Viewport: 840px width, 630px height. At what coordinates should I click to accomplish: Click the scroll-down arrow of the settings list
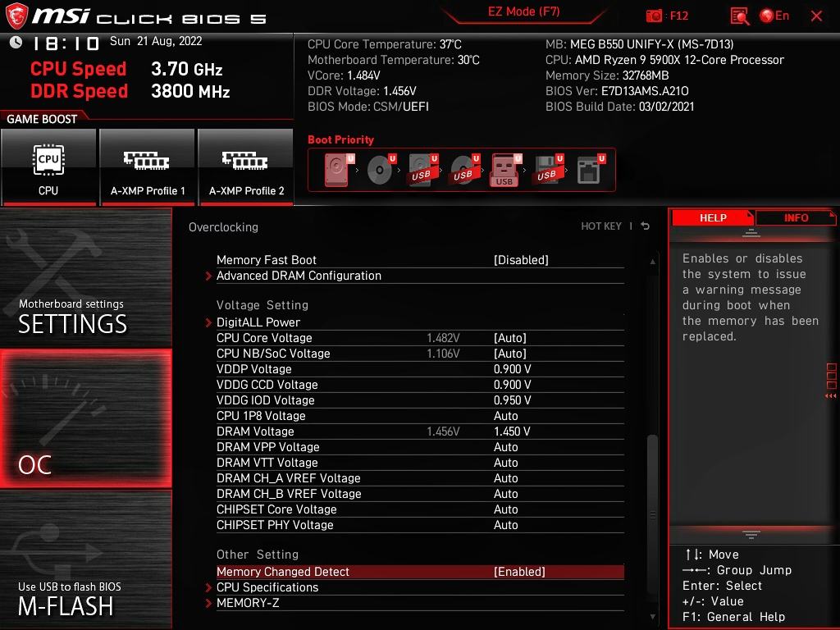point(652,617)
